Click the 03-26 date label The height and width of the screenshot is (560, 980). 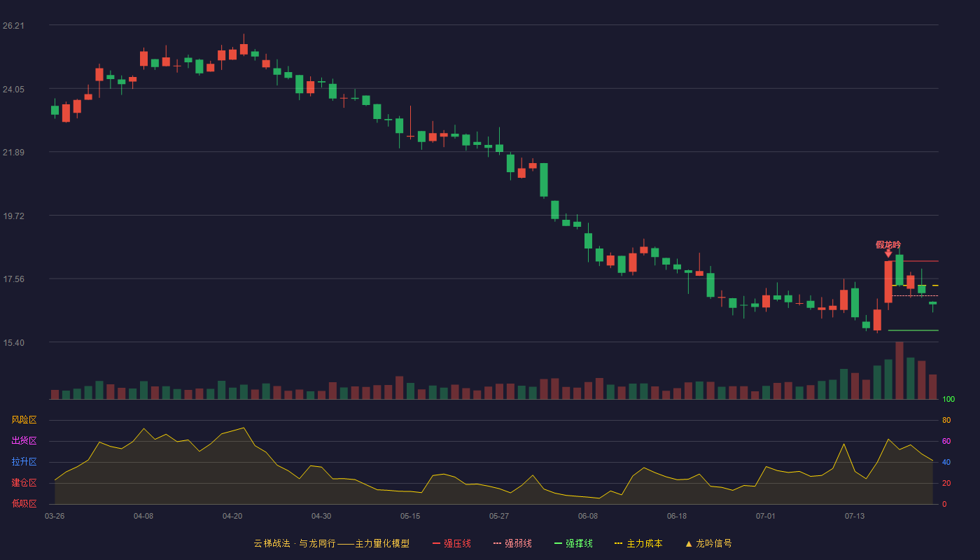coord(55,516)
